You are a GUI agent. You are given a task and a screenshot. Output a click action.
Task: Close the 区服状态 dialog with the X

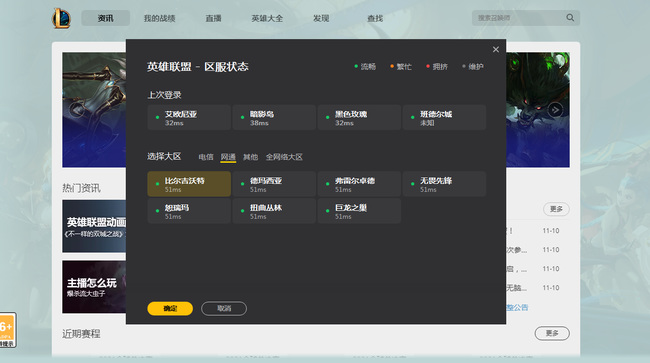click(x=496, y=49)
